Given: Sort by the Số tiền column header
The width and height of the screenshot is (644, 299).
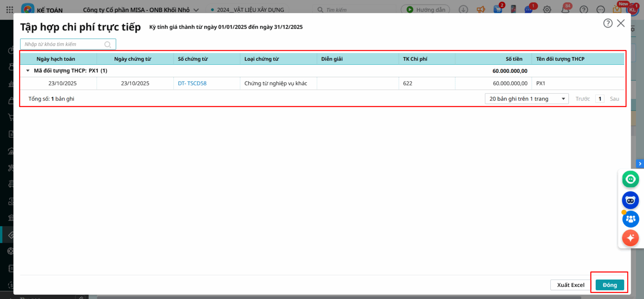Looking at the screenshot, I should point(514,59).
